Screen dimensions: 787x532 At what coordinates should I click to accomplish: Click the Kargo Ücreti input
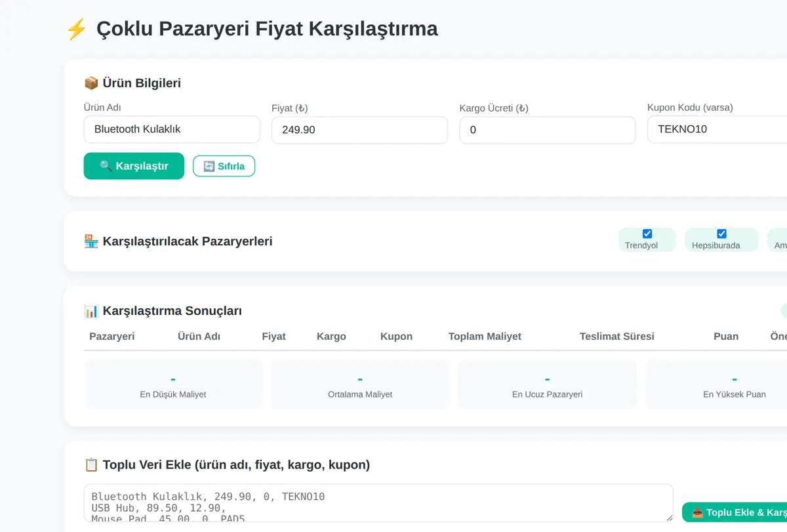(x=548, y=130)
